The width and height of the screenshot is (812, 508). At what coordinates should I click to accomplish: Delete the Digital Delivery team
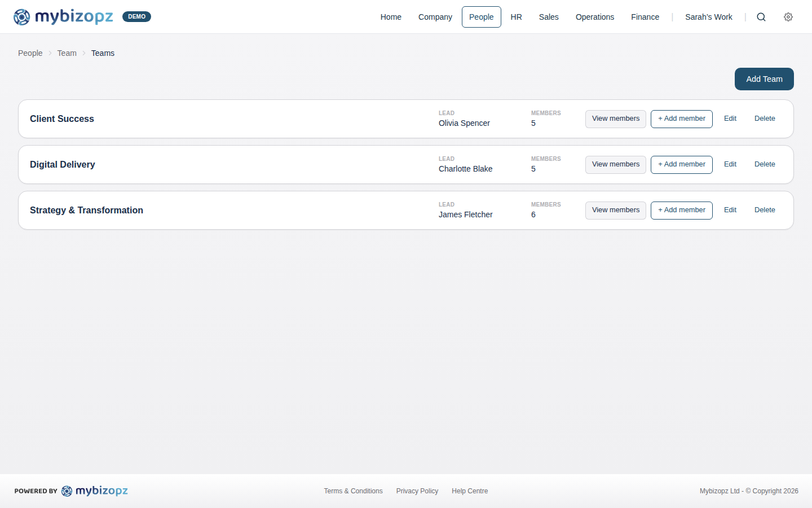point(765,164)
